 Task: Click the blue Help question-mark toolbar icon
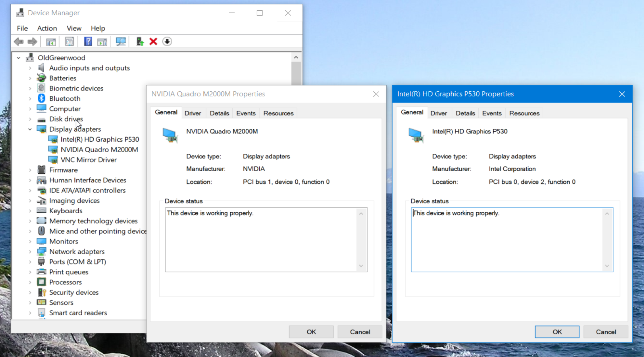88,41
